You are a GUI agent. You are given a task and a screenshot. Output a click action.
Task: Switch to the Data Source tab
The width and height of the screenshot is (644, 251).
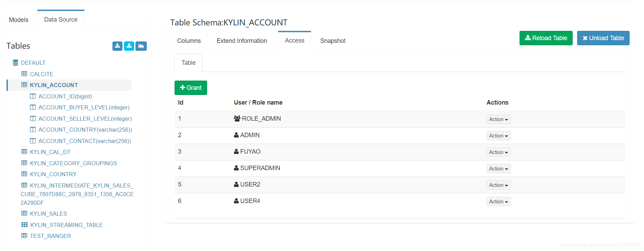point(61,20)
